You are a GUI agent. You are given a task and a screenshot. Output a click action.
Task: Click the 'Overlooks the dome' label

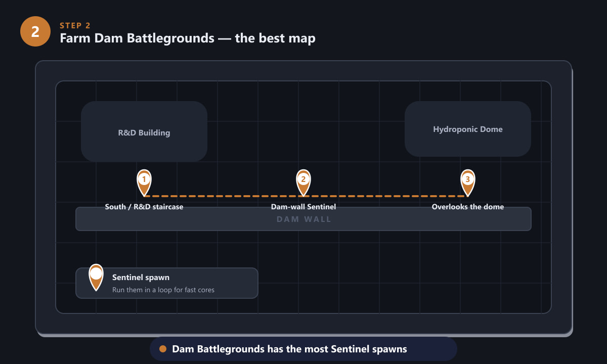click(x=468, y=207)
